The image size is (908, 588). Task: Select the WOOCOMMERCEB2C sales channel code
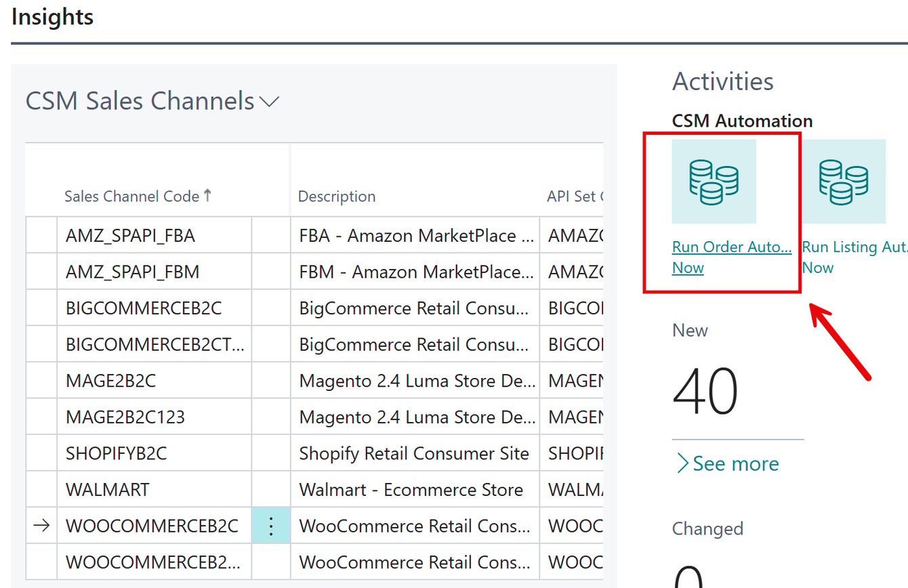152,526
